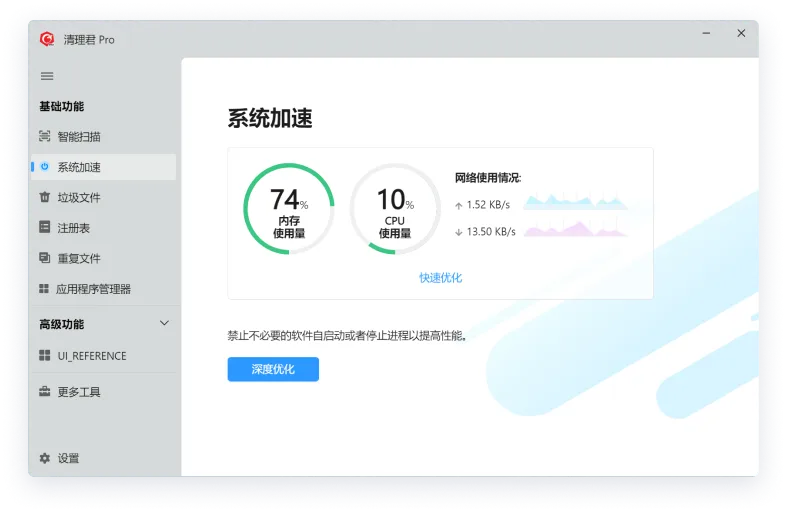Open 智能扫描 via its scan icon
Image resolution: width=787 pixels, height=513 pixels.
coord(44,136)
